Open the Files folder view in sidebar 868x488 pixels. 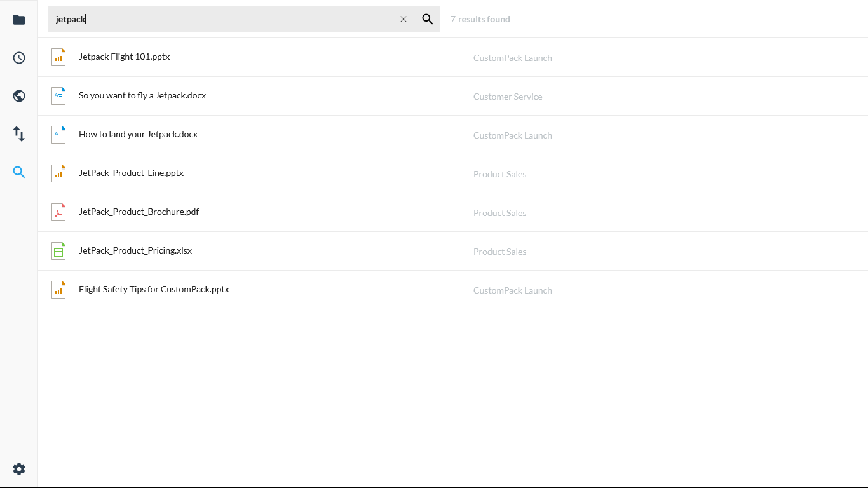point(18,19)
